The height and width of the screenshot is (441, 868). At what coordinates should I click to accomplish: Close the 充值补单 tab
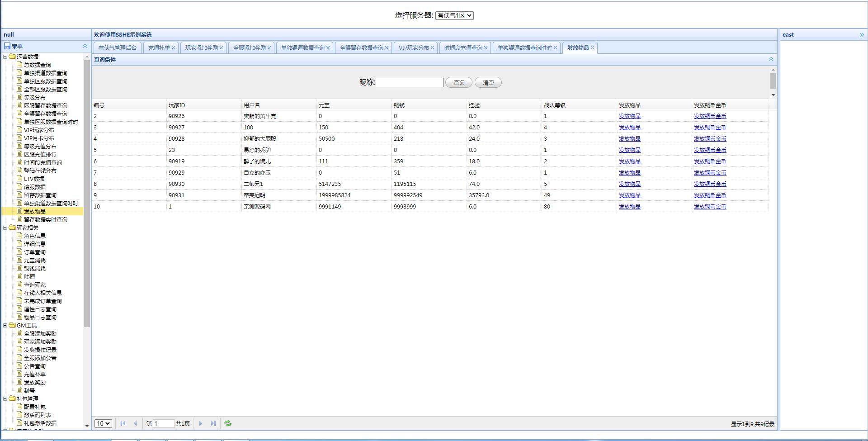[x=173, y=48]
